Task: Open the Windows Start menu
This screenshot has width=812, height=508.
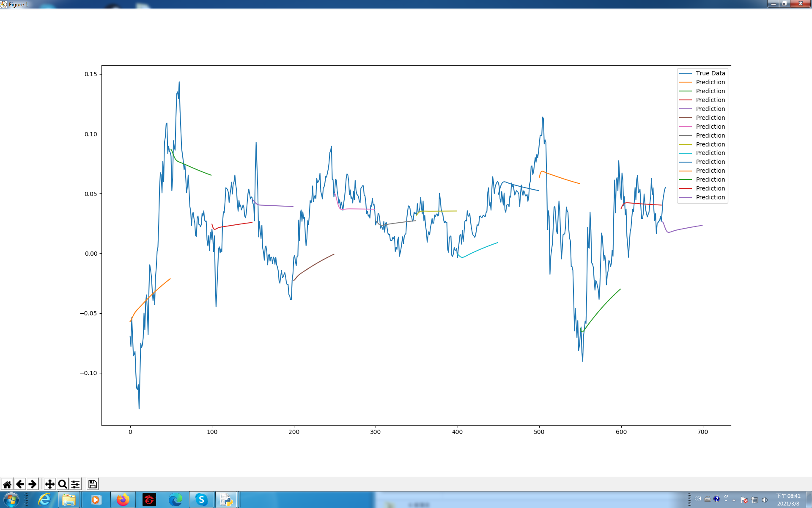Action: point(11,500)
